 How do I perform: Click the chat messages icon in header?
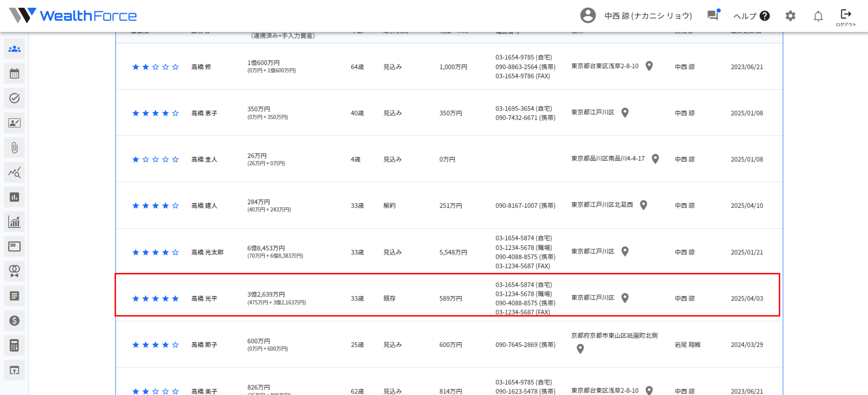click(x=713, y=16)
